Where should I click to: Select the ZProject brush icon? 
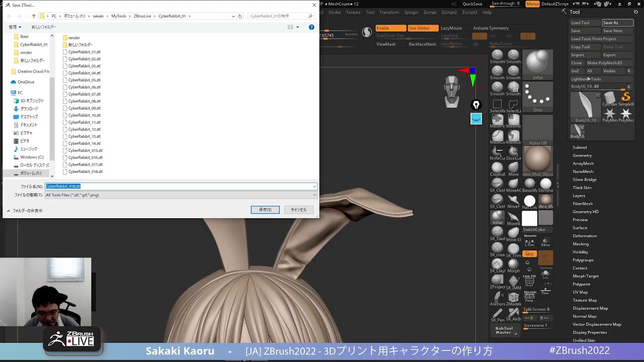[497, 281]
